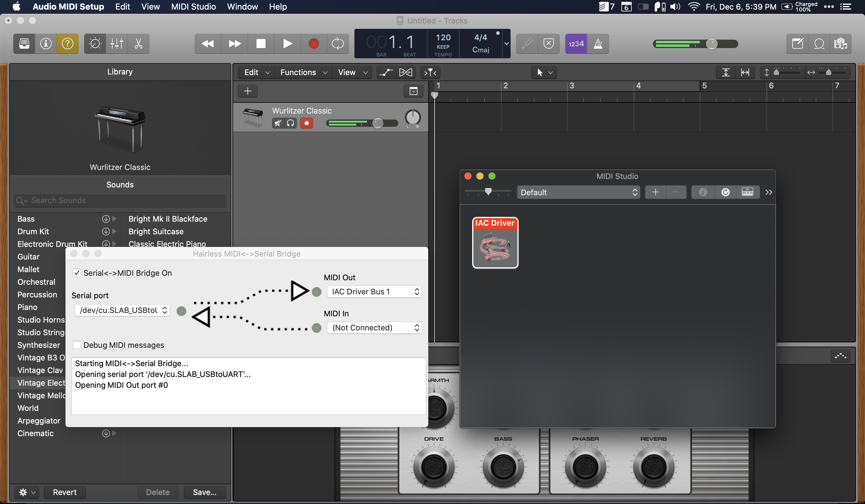
Task: Click the Wurlitzer Classic pan knob
Action: point(413,118)
